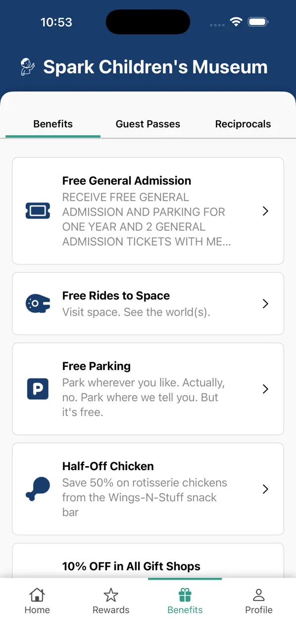Expand Free General Admission with its chevron

(265, 211)
